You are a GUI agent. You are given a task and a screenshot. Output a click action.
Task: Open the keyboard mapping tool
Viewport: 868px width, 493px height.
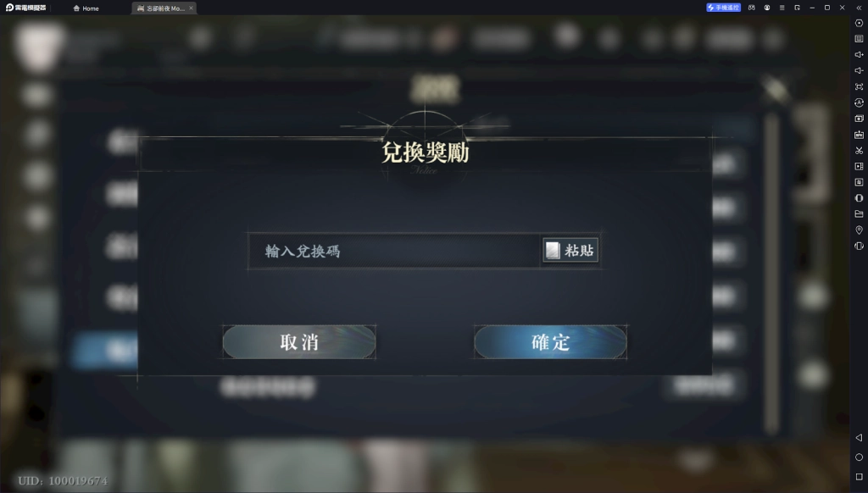tap(859, 39)
